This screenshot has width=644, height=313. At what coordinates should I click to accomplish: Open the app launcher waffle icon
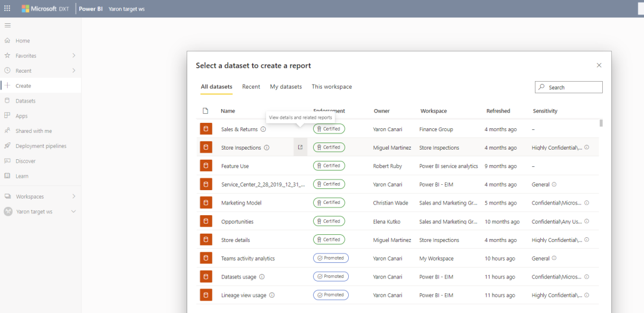[x=7, y=8]
